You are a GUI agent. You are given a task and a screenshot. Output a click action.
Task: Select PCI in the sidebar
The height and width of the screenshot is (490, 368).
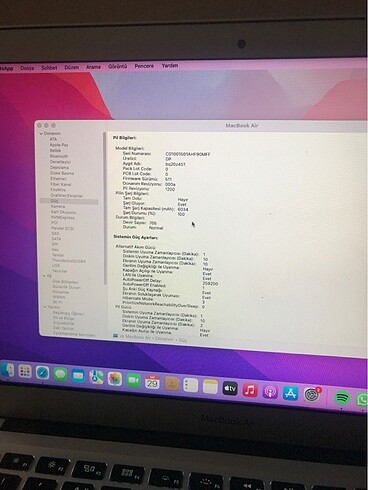54,223
